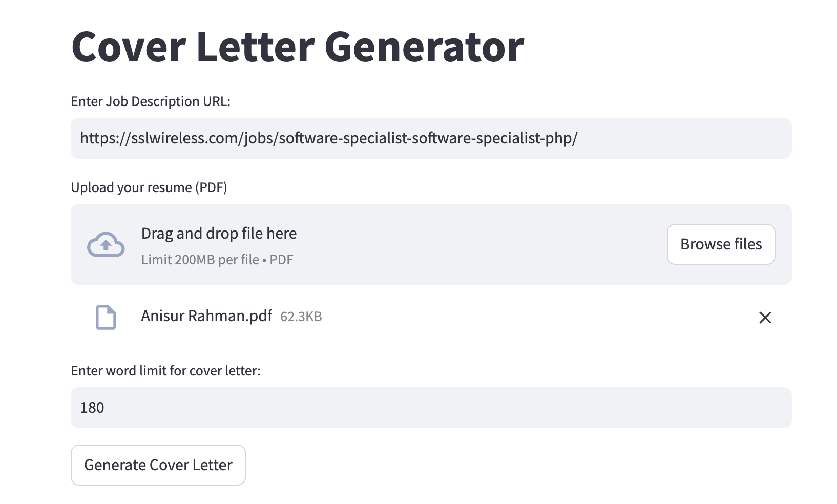Click the 180 value in word limit
The height and width of the screenshot is (504, 837).
tap(92, 408)
